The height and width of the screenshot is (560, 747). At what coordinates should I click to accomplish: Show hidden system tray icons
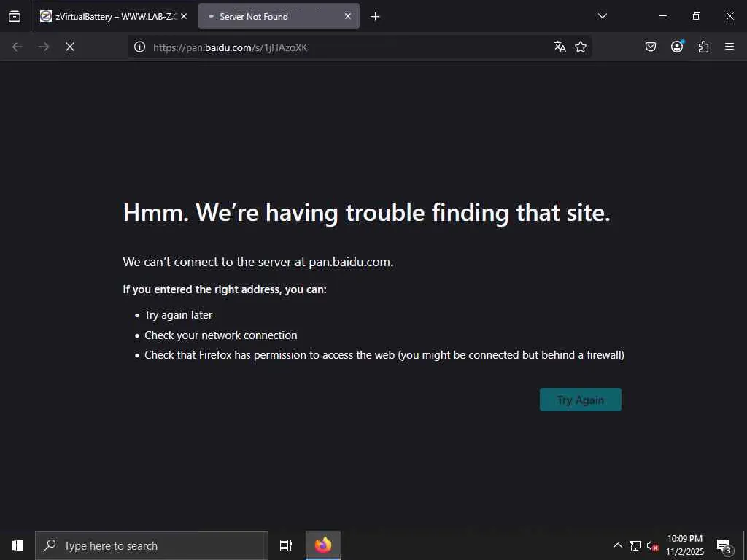point(617,545)
